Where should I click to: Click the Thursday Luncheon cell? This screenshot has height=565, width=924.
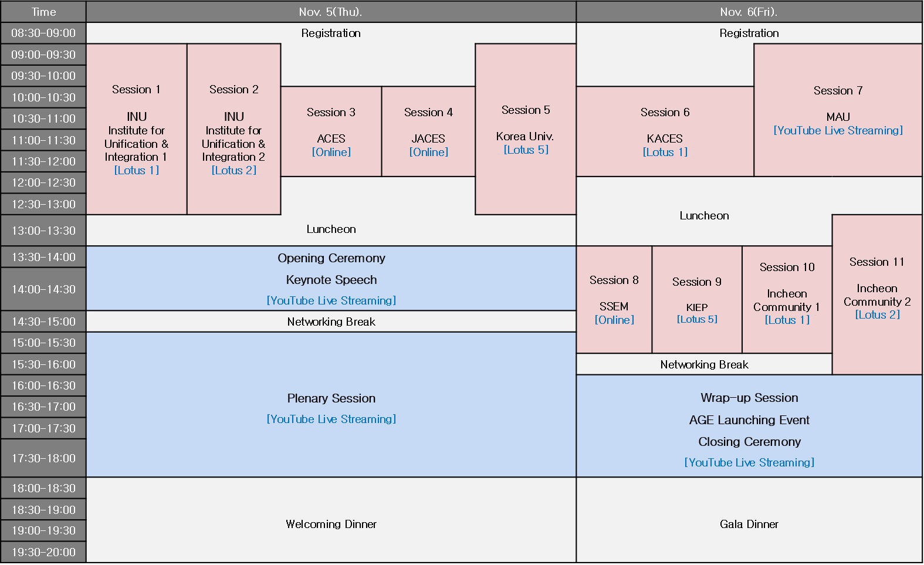pos(331,229)
